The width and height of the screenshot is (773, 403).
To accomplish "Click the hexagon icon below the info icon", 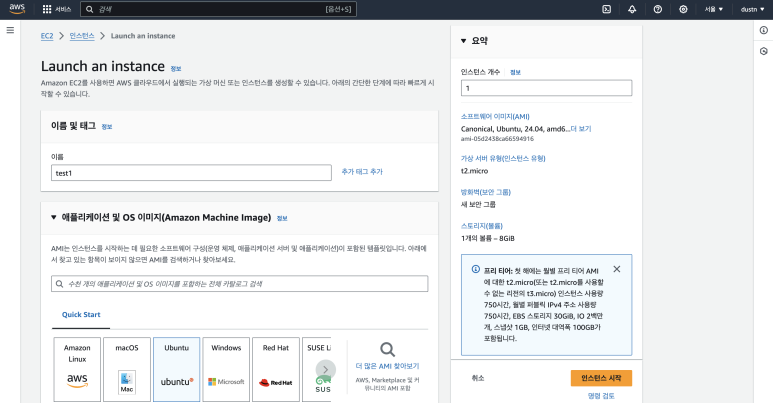I will click(764, 51).
